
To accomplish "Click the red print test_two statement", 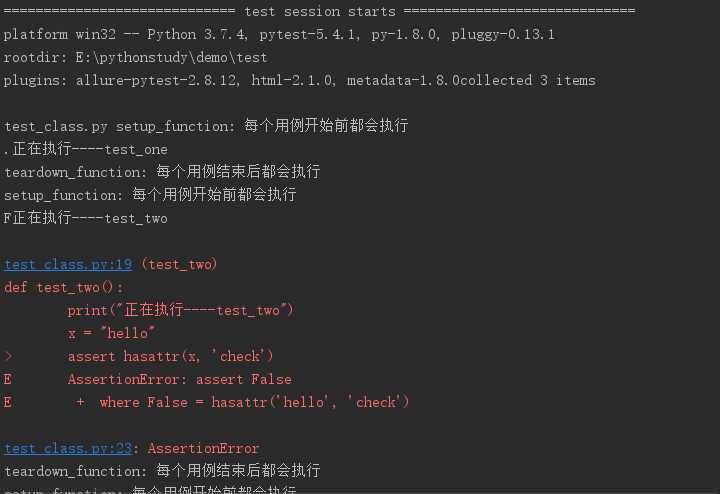I will (x=180, y=310).
